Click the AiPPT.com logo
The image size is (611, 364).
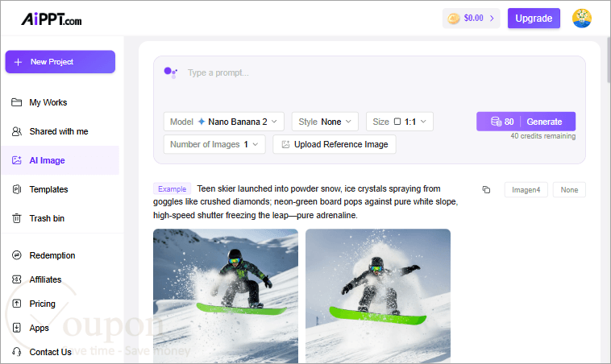[x=52, y=19]
